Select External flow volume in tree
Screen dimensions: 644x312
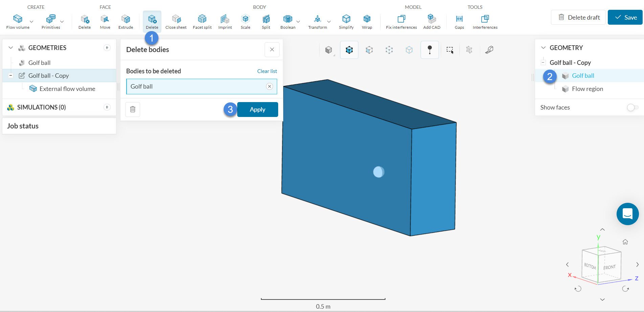pos(67,89)
